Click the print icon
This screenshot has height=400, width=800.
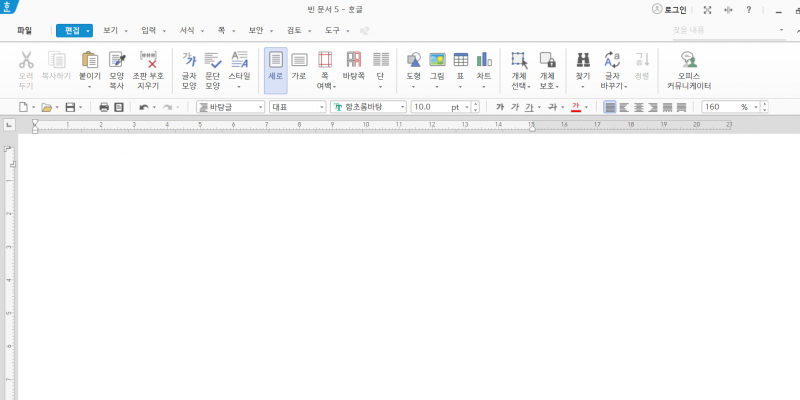tap(104, 107)
